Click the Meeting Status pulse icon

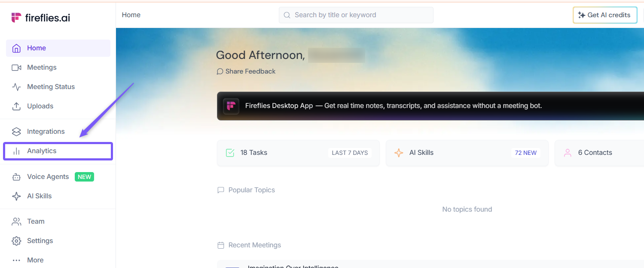pyautogui.click(x=16, y=87)
